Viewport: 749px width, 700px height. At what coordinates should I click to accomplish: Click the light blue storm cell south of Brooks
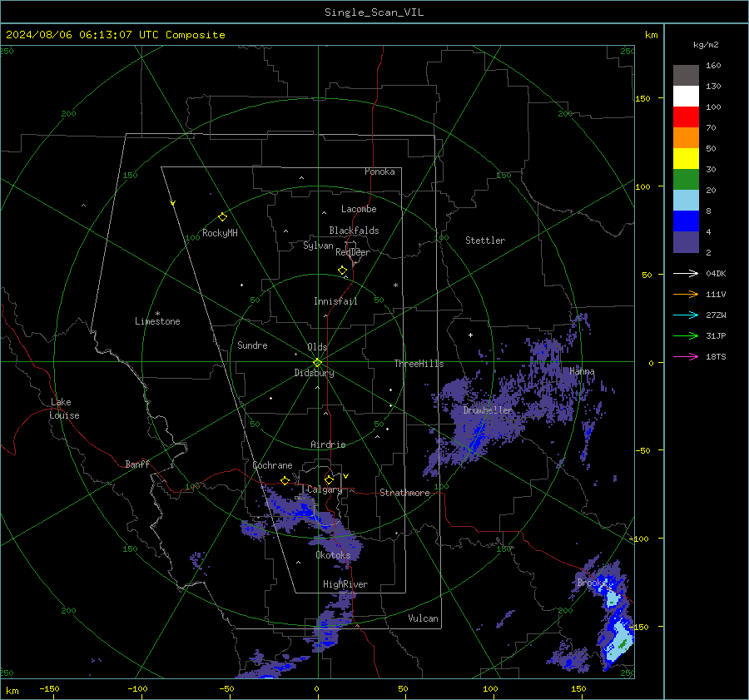(619, 640)
